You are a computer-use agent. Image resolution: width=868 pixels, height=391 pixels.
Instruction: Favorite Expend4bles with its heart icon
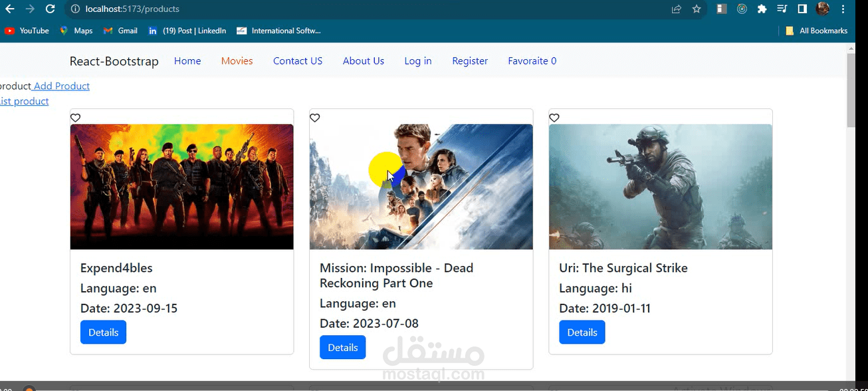click(76, 118)
